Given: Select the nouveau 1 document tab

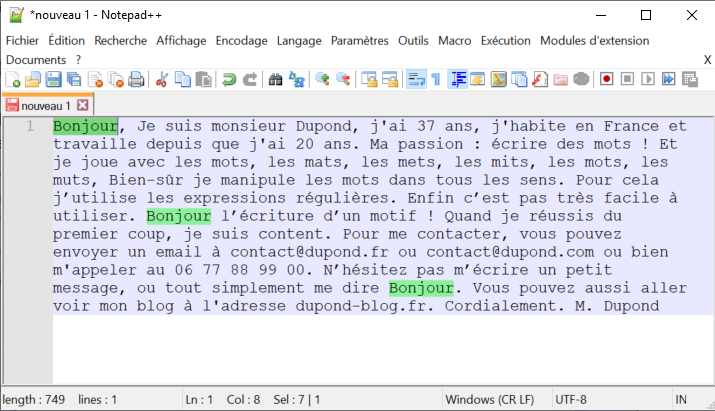Looking at the screenshot, I should tap(45, 105).
